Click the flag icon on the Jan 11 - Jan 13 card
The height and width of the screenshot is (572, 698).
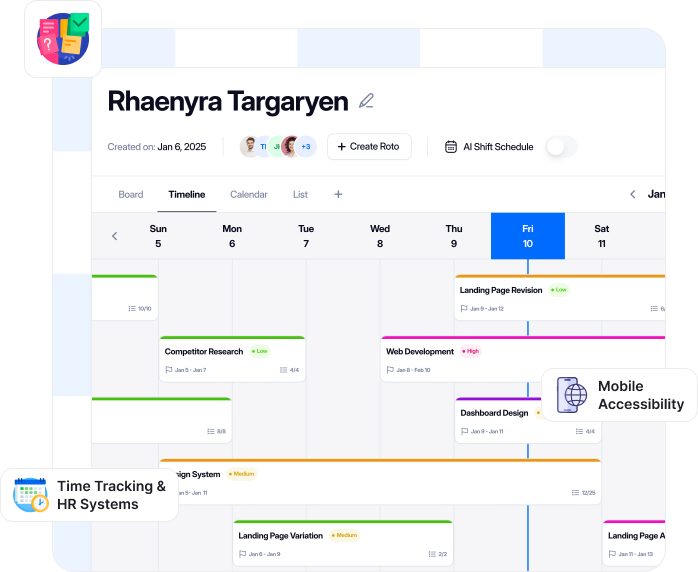pyautogui.click(x=612, y=554)
